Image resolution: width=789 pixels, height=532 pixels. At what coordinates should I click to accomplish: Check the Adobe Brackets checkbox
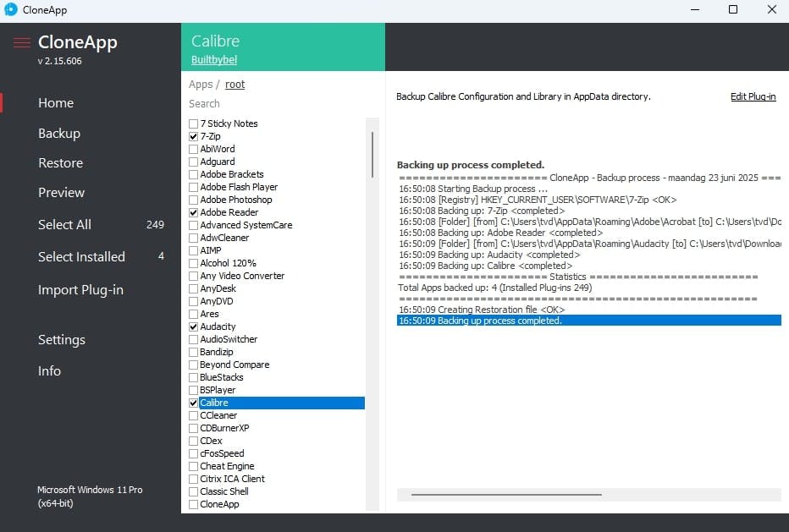tap(193, 174)
